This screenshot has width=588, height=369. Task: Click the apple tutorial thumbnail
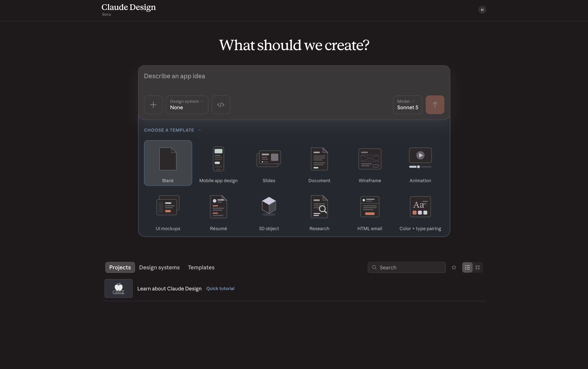[119, 288]
